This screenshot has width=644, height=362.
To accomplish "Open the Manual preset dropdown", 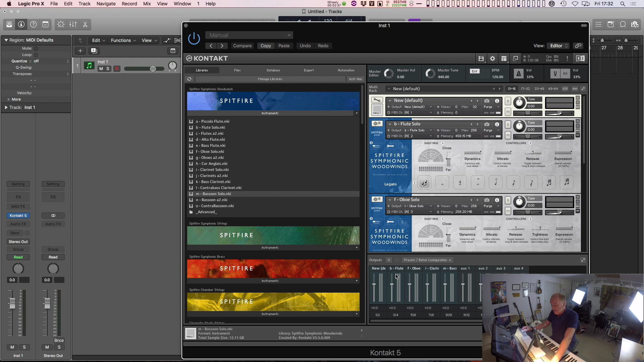I will coord(249,35).
